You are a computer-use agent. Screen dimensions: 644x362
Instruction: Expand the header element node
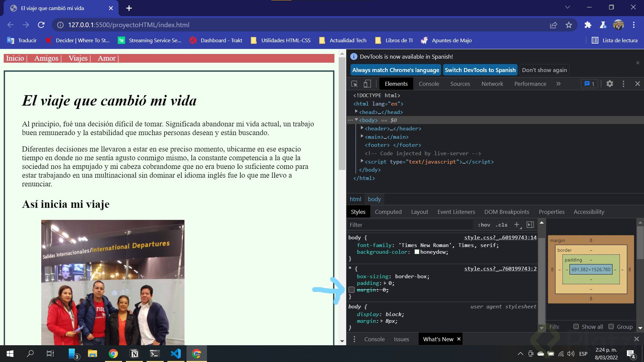(x=362, y=128)
